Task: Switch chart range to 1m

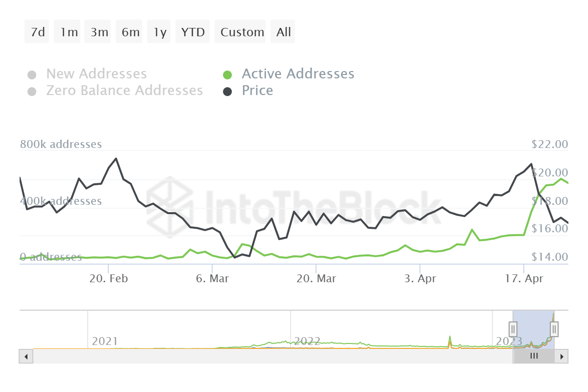Action: (x=69, y=32)
